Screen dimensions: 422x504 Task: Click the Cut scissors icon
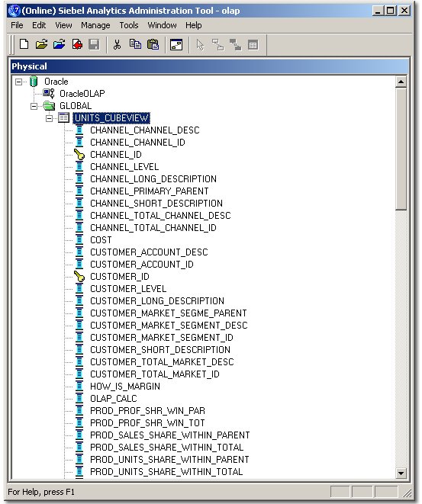click(x=117, y=44)
